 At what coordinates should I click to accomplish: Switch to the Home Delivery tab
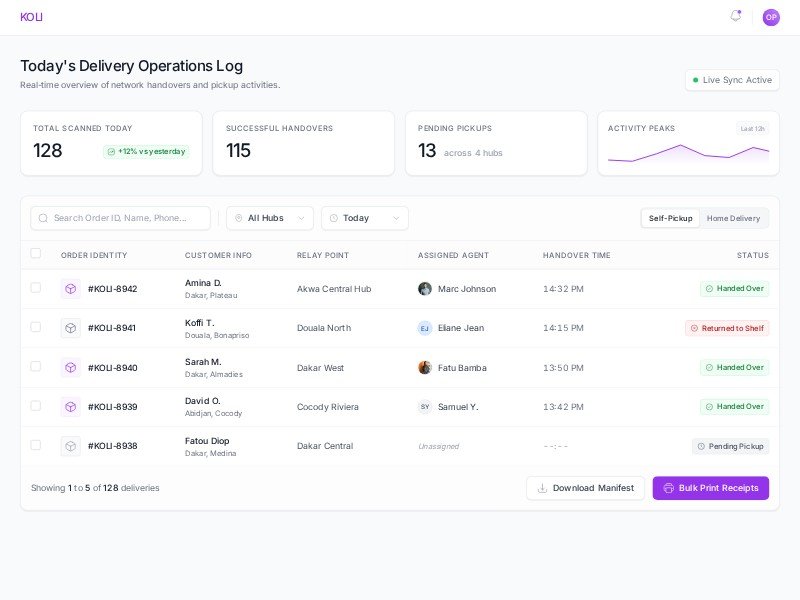[x=733, y=218]
